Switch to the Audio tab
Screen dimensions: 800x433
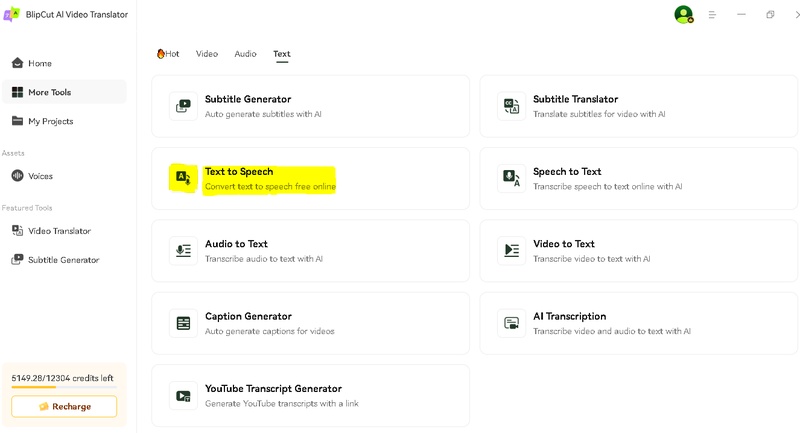click(245, 54)
